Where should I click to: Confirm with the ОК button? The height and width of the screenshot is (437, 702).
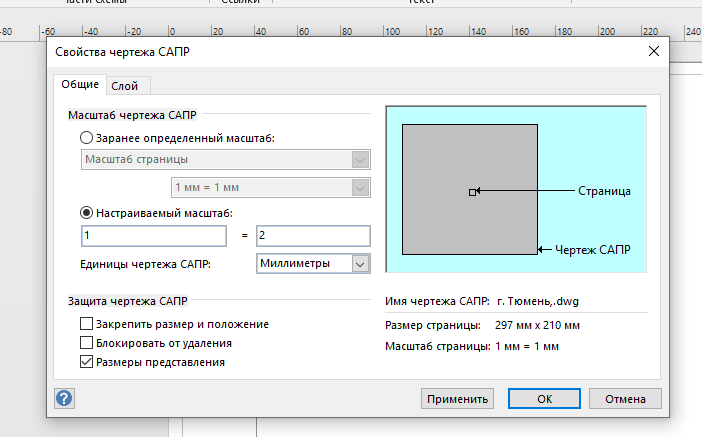tap(544, 398)
